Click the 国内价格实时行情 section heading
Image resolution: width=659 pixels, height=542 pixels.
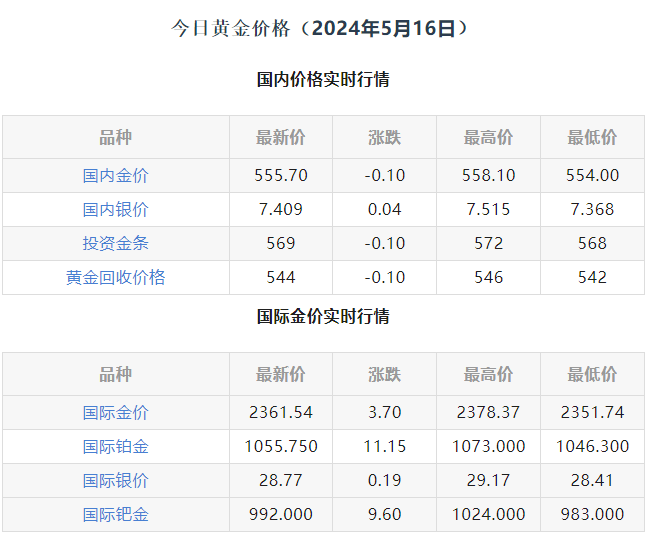(x=323, y=79)
